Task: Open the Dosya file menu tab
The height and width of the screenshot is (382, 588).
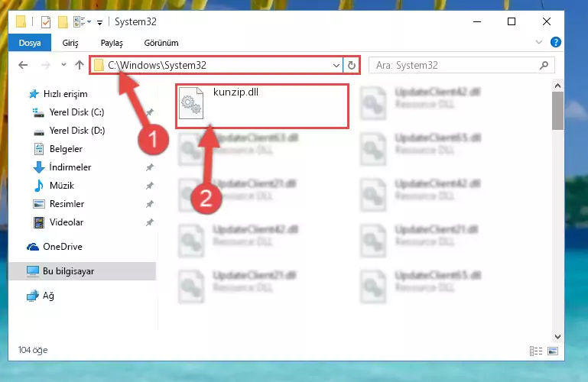Action: tap(30, 43)
